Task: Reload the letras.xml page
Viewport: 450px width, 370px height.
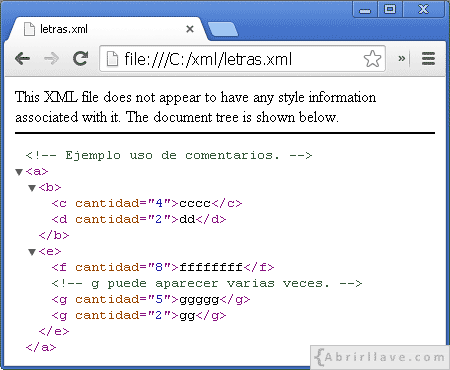Action: click(x=80, y=58)
